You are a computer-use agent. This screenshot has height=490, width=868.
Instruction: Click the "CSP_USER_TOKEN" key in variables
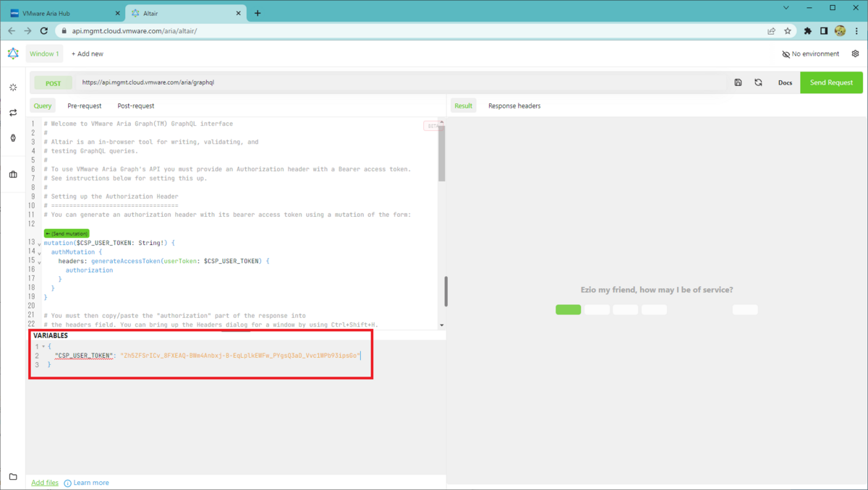[84, 356]
